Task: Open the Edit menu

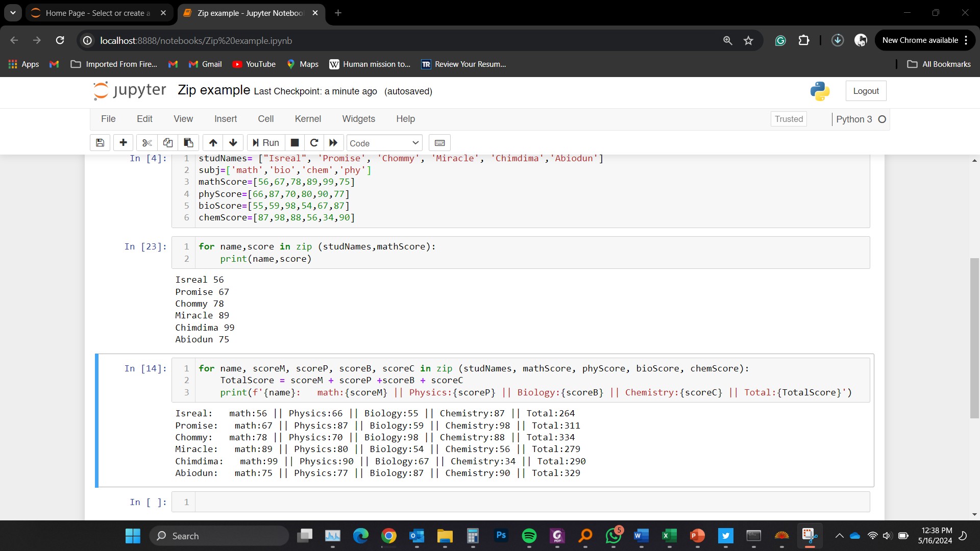Action: 144,119
